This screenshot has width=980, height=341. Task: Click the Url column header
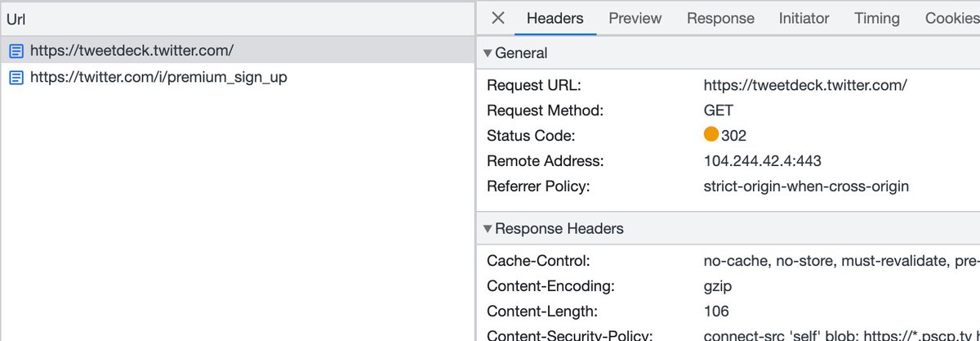(237, 19)
